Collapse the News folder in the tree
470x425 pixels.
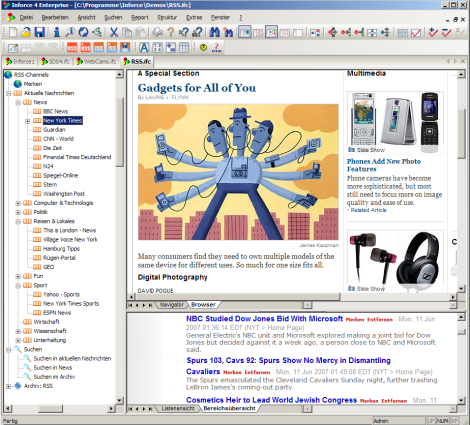coord(18,102)
